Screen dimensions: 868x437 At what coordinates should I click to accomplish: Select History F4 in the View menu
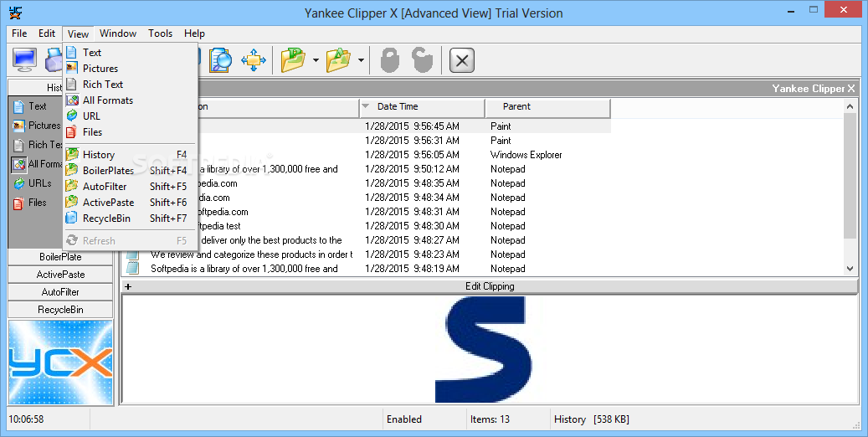tap(130, 155)
